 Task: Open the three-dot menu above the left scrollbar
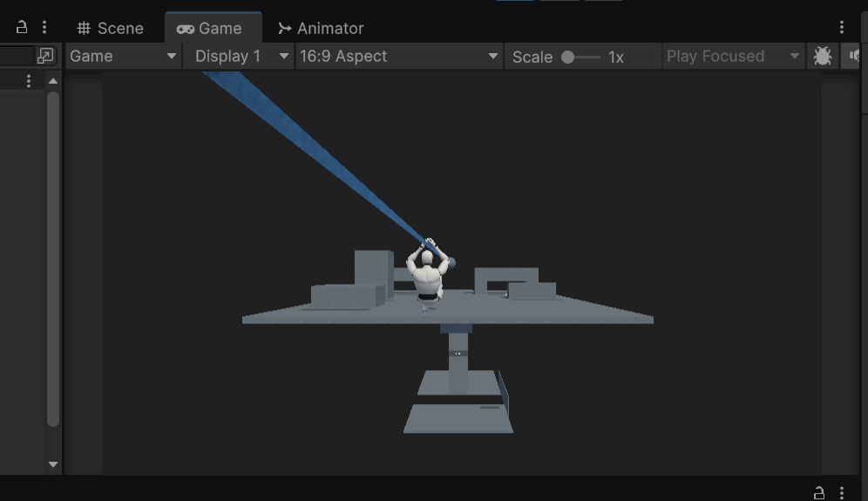coord(29,81)
